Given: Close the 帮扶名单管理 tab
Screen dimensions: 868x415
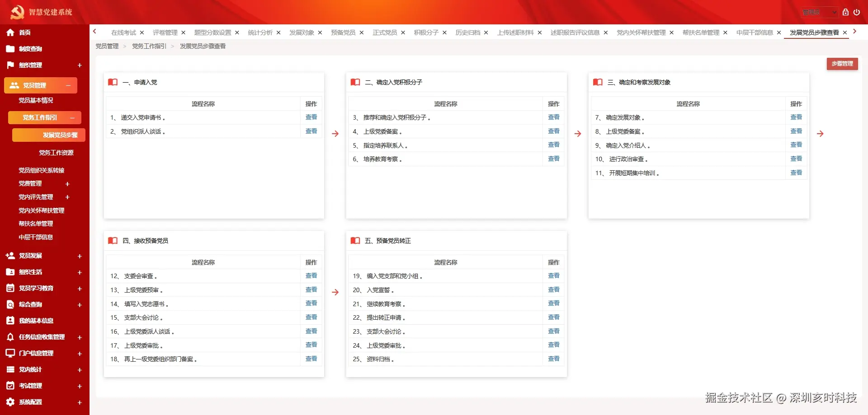Looking at the screenshot, I should click(725, 33).
